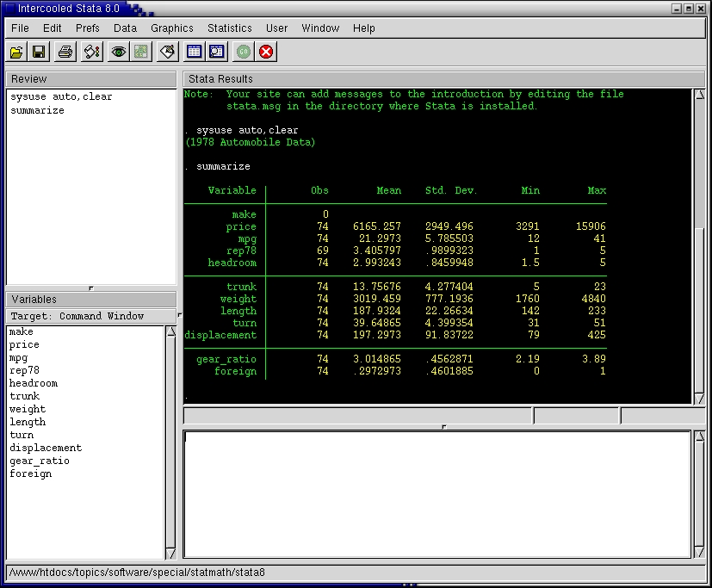Screen dimensions: 712x588
Task: Open the Data Browser magnifier icon
Action: pos(217,52)
